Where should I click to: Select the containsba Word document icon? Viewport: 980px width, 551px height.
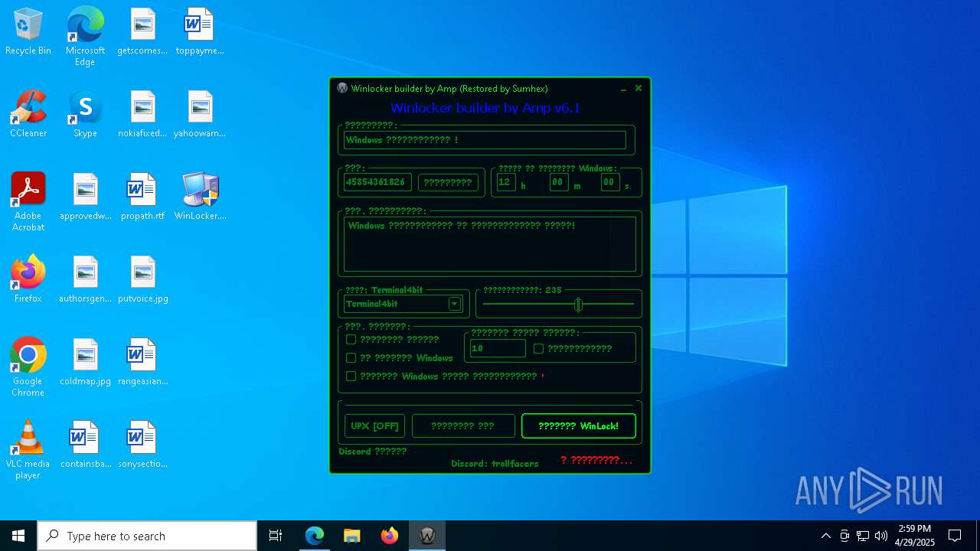click(86, 445)
